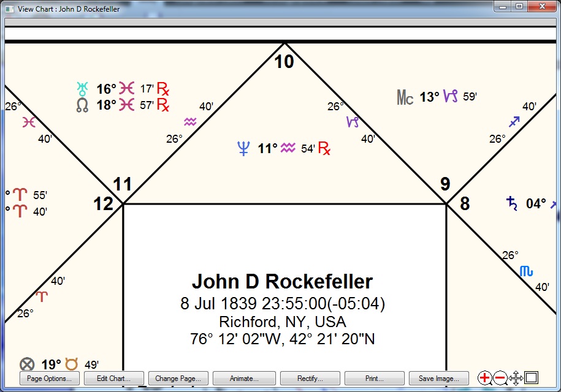This screenshot has width=561, height=392.
Task: Click the Pisces sign beside North Node 18°
Action: (x=127, y=105)
